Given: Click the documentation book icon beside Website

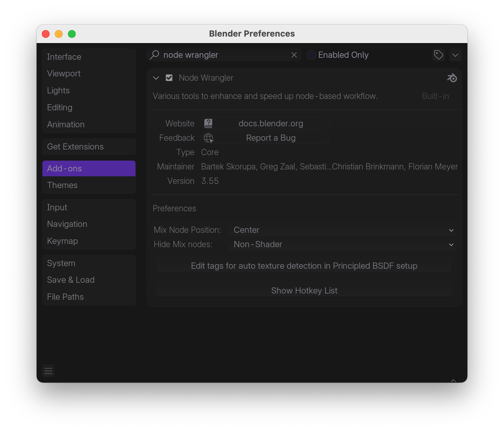Looking at the screenshot, I should tap(208, 123).
